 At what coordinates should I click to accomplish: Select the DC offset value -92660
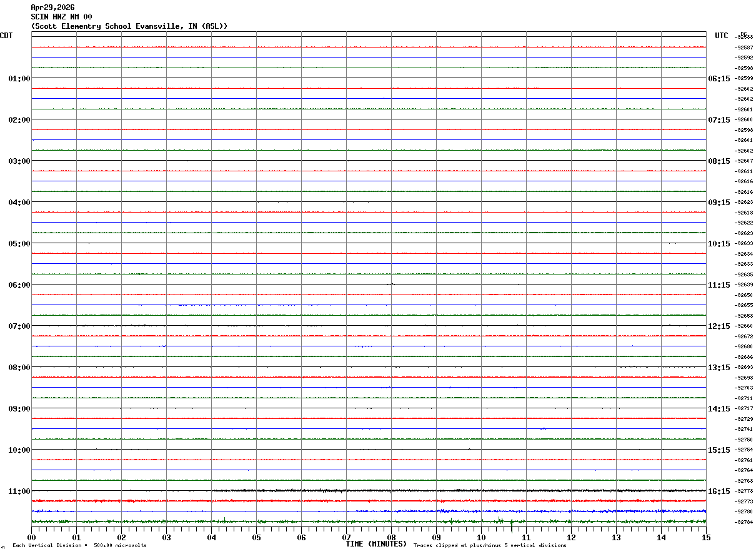744,326
